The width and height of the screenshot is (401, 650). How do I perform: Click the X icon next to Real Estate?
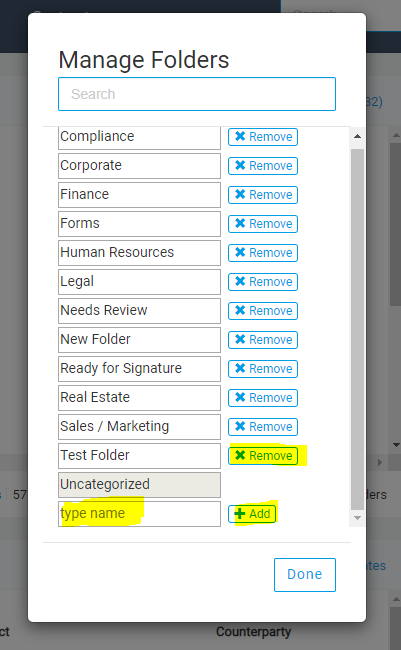coord(240,398)
